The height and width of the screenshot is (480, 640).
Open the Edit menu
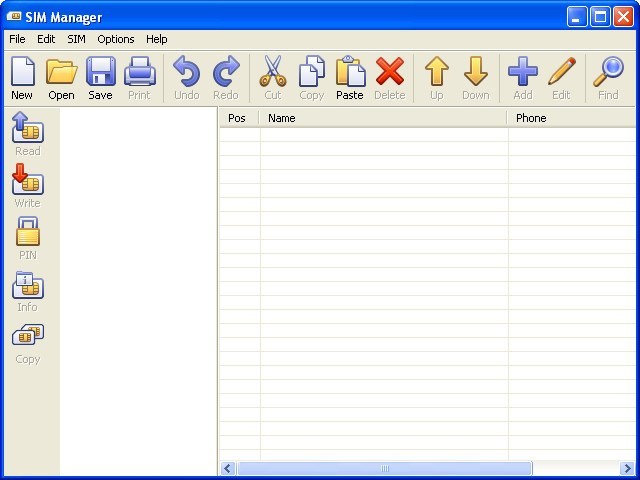click(46, 39)
